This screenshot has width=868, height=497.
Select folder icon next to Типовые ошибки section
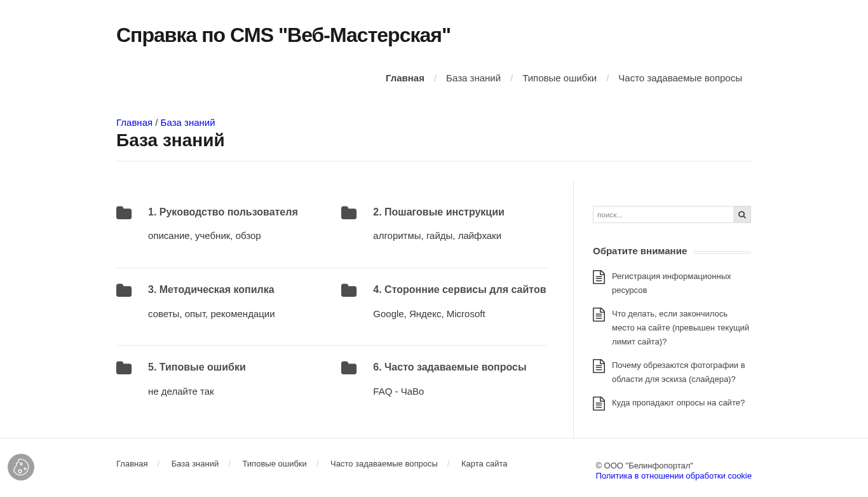coord(124,368)
